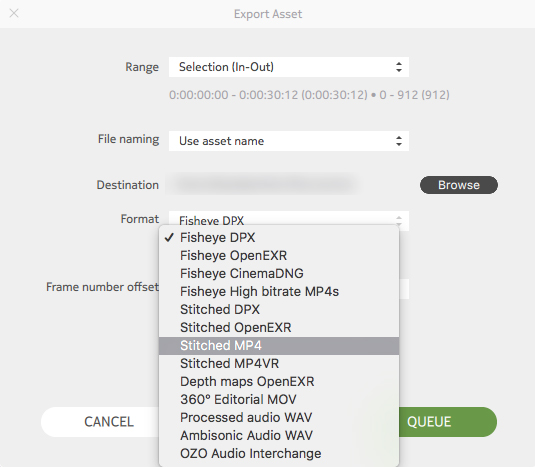Choose Stitched OpenEXR format
The image size is (535, 467).
tap(279, 327)
